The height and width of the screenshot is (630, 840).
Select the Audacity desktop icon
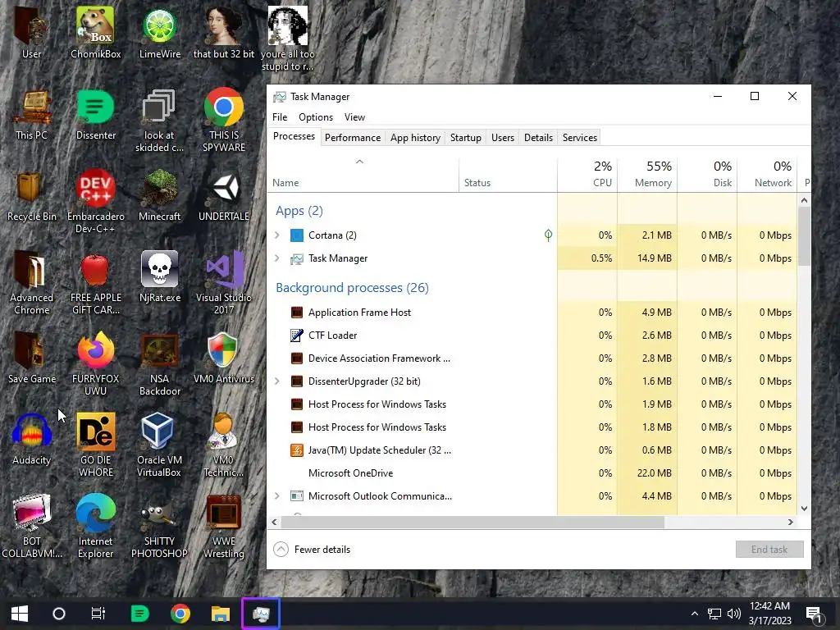(x=31, y=440)
